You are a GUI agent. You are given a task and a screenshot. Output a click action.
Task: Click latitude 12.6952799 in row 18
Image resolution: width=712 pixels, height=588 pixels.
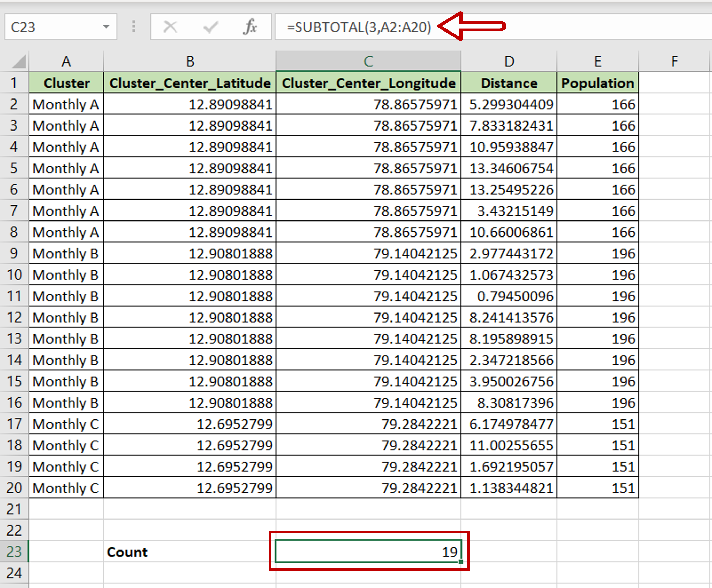pyautogui.click(x=190, y=445)
